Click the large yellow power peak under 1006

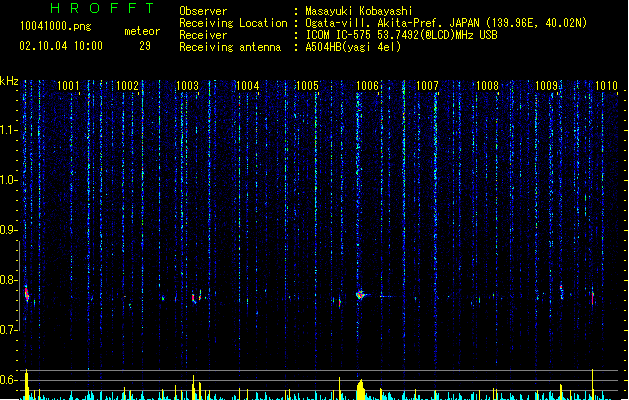pyautogui.click(x=361, y=390)
